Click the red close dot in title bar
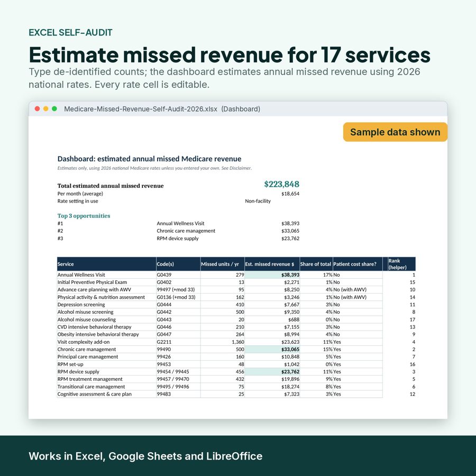Screen dimensions: 476x476 (x=38, y=108)
